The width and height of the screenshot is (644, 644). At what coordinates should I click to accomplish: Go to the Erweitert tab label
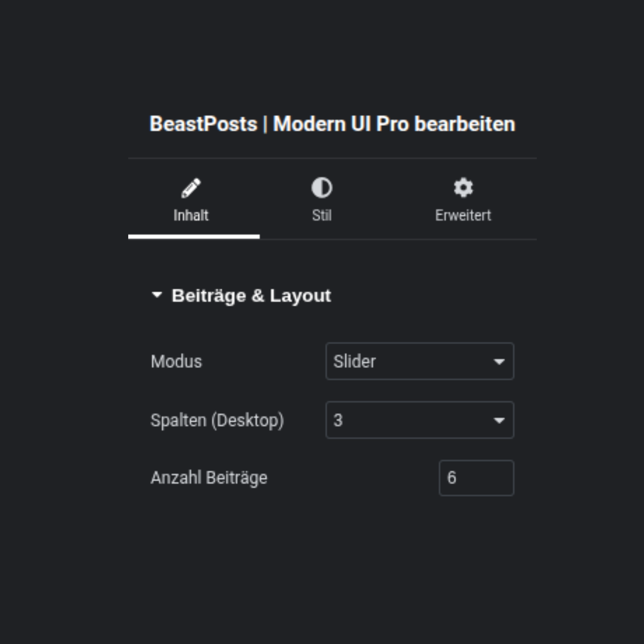click(x=463, y=215)
